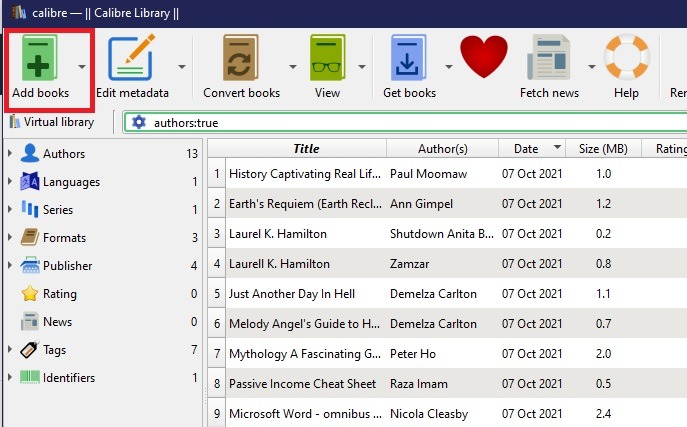Click the Shutdown Anita B... author cell

coord(442,233)
